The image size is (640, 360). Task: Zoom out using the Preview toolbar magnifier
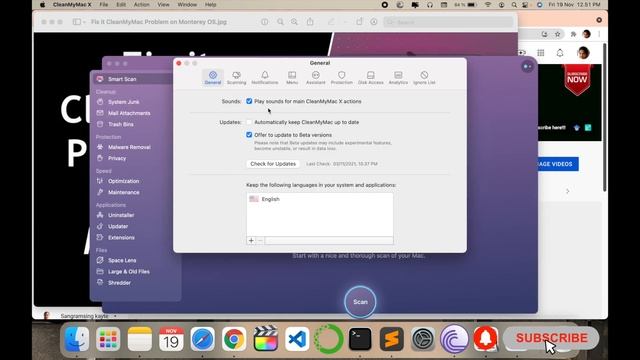point(280,22)
